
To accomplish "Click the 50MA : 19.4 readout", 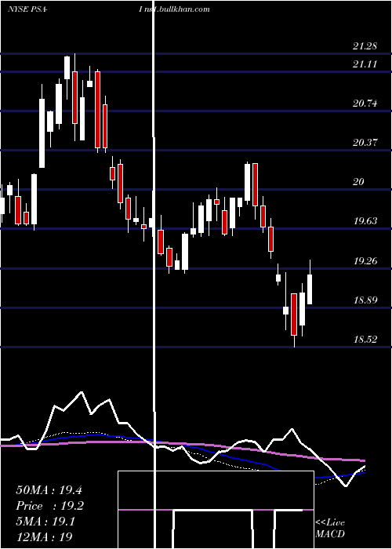I will tap(49, 490).
